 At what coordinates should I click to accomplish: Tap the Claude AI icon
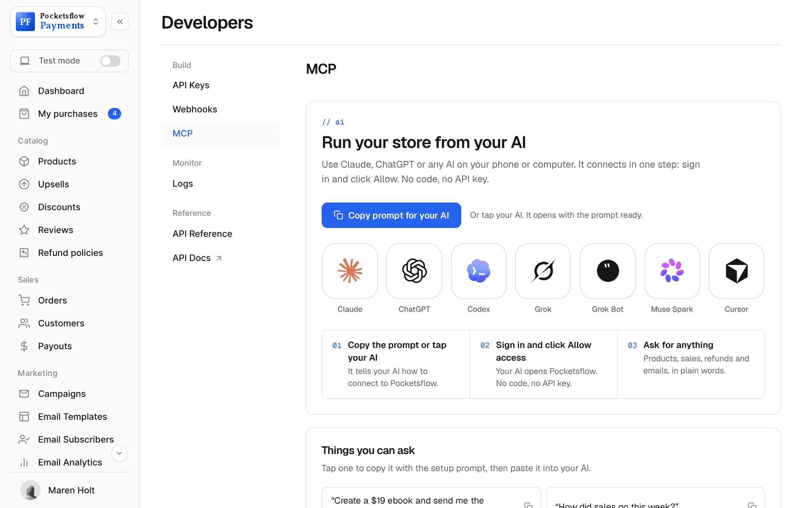click(350, 271)
